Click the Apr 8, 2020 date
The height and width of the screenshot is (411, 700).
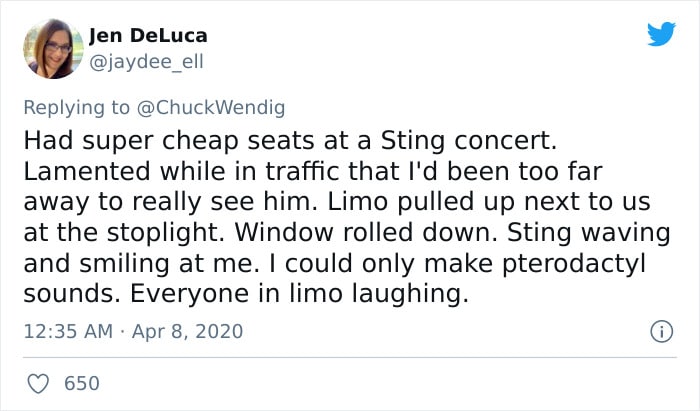pyautogui.click(x=188, y=332)
